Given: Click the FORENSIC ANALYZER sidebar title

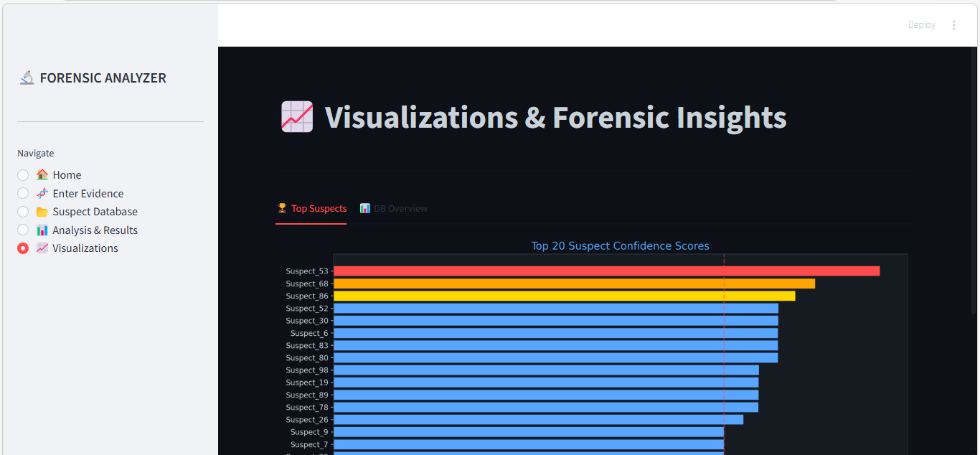Looking at the screenshot, I should coord(103,78).
